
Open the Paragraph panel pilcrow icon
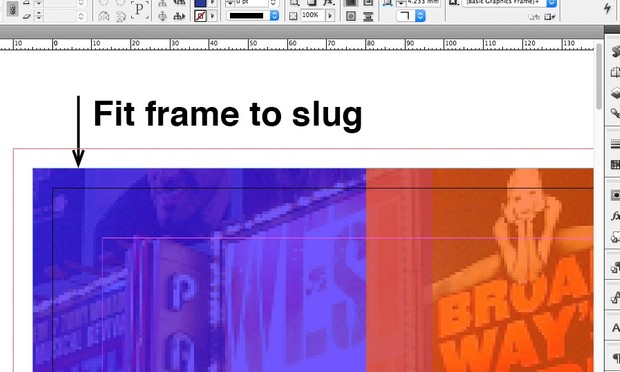(615, 358)
